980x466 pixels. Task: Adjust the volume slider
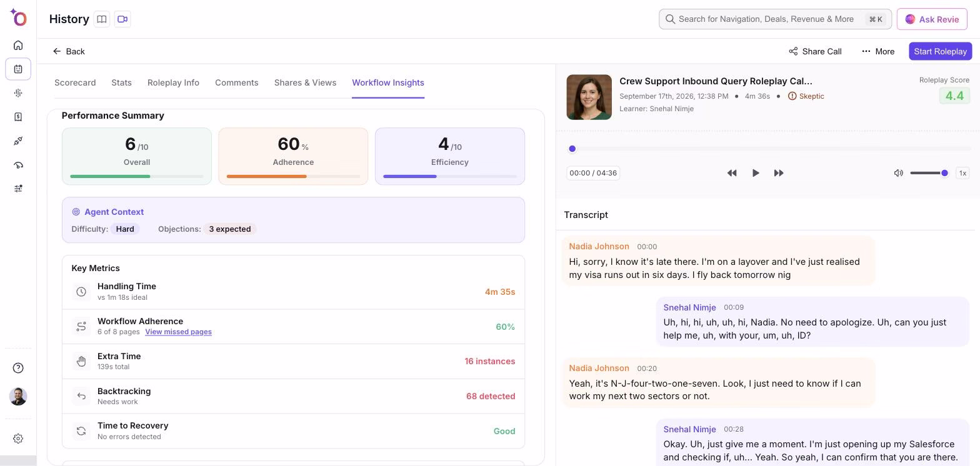[x=929, y=173]
